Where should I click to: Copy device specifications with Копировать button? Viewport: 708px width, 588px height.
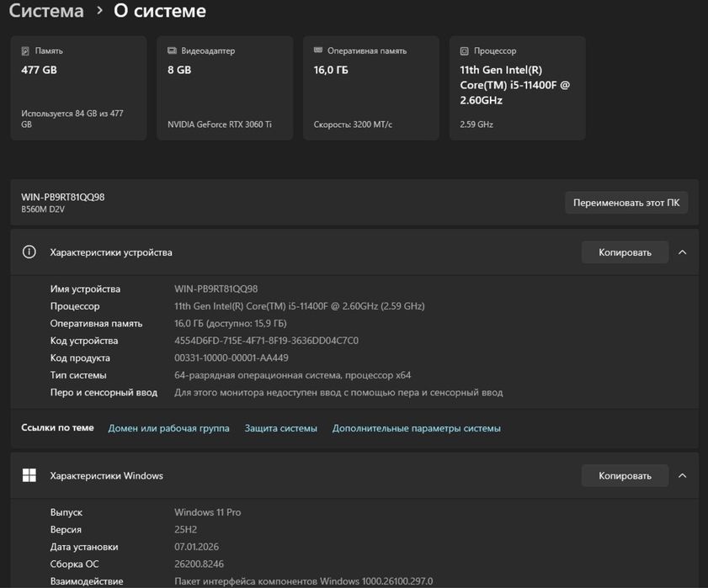625,252
